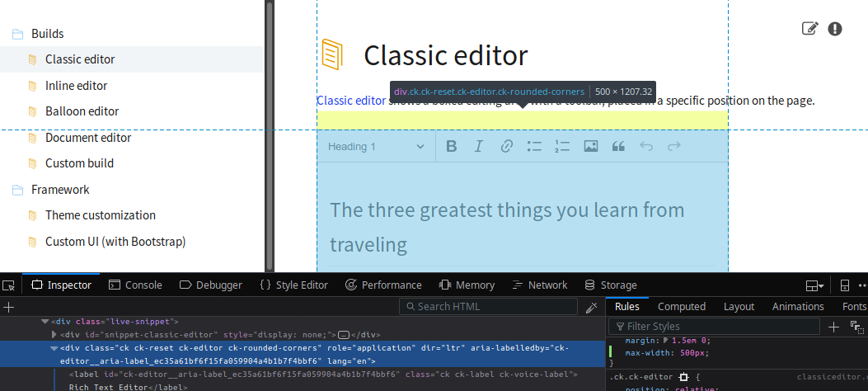Click the copy-rules icon beside add rule

856,327
